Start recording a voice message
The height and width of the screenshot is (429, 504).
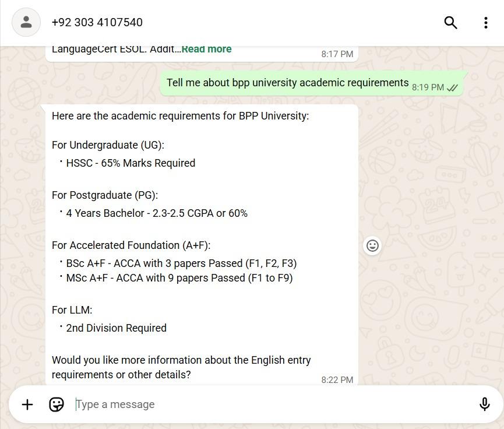[484, 404]
